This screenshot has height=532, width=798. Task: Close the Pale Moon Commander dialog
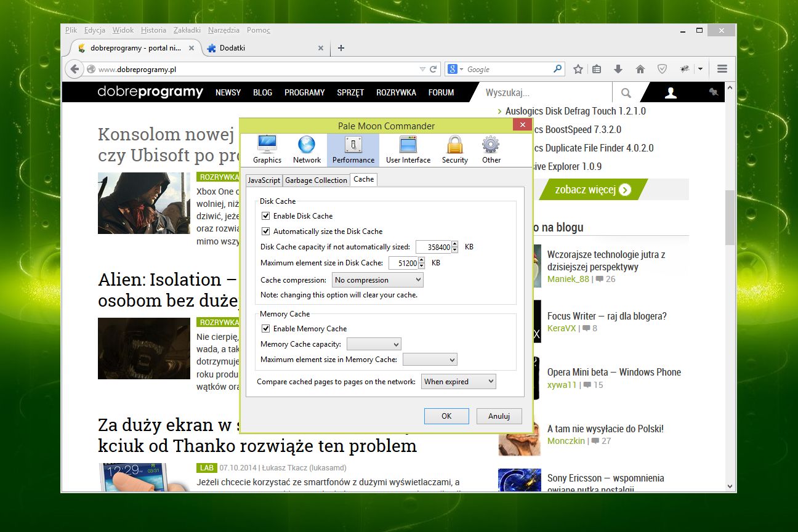(x=522, y=125)
